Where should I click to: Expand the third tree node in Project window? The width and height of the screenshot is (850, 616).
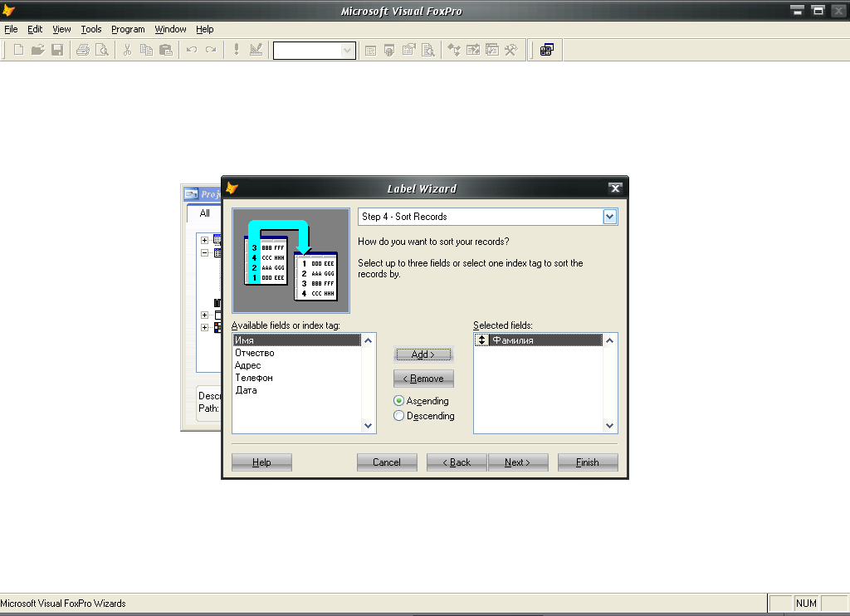[x=204, y=315]
